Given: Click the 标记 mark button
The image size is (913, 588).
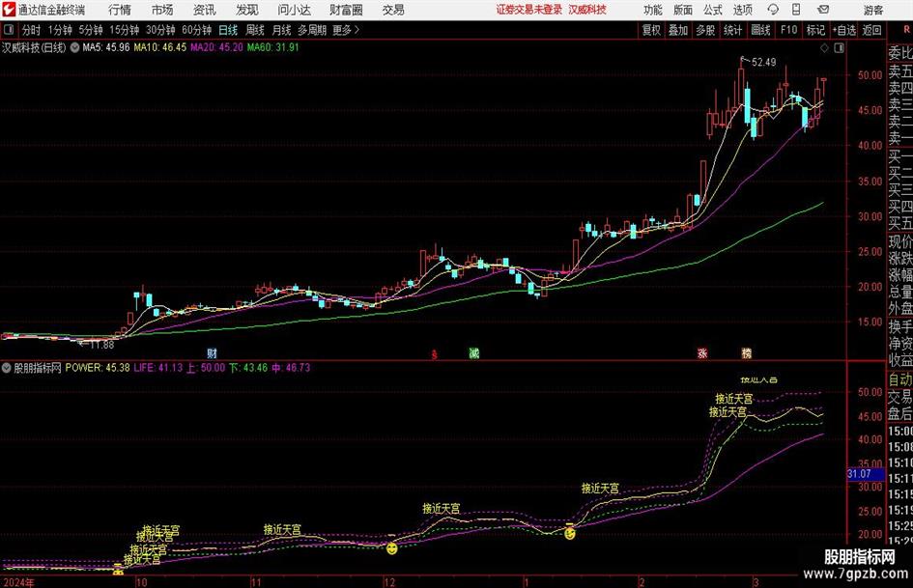Looking at the screenshot, I should tap(815, 30).
